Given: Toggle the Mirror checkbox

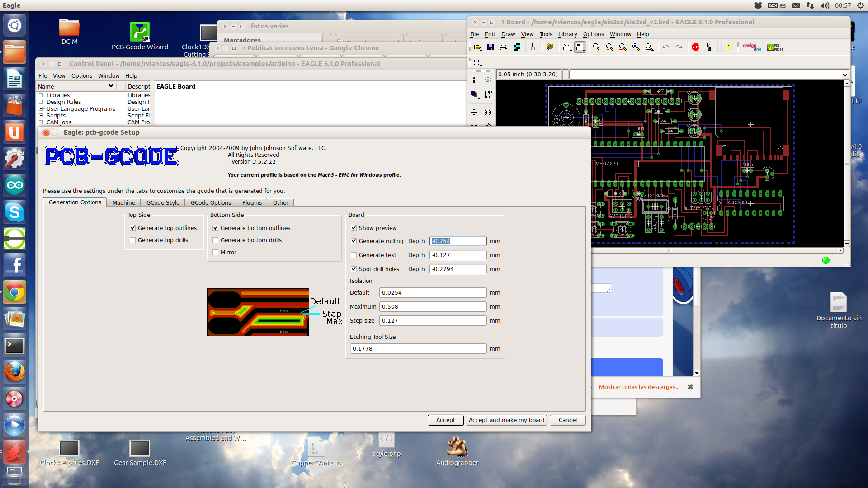Looking at the screenshot, I should pos(216,253).
